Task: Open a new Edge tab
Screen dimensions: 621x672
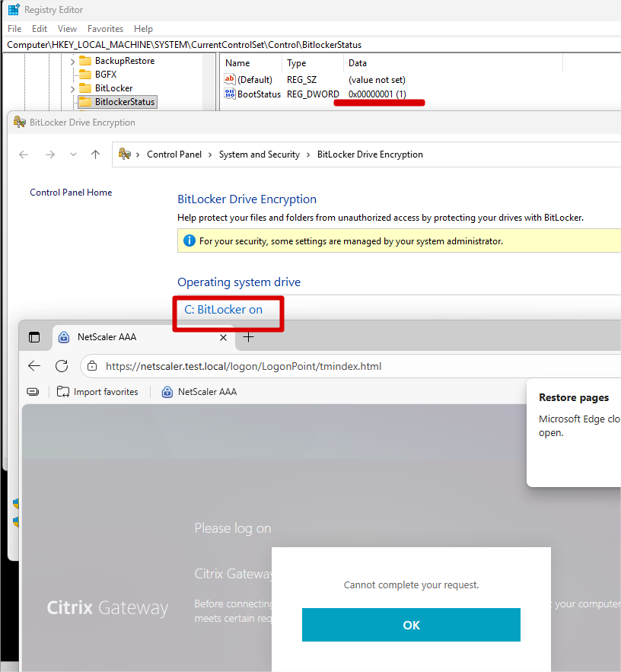Action: (249, 337)
